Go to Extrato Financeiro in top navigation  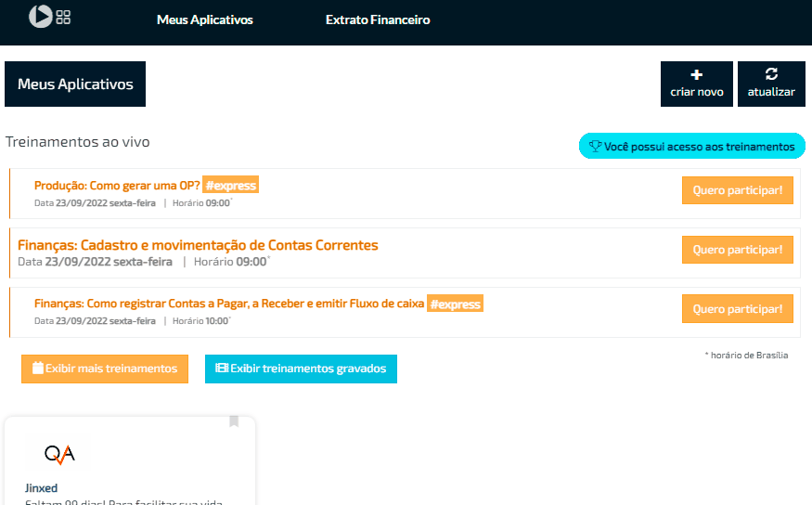(x=378, y=19)
